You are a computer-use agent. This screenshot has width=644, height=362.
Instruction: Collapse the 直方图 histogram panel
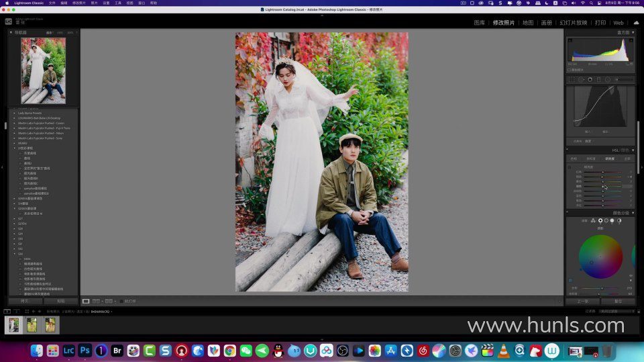point(632,32)
